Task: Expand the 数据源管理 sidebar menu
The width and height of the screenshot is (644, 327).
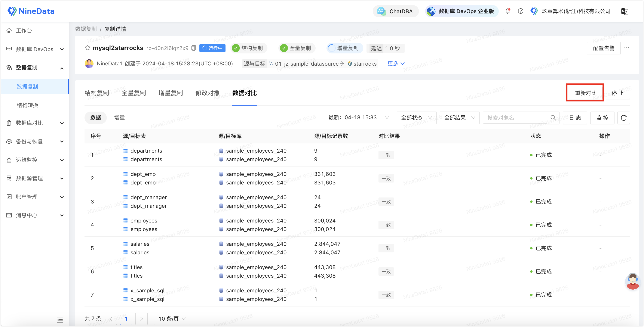Action: (x=35, y=178)
